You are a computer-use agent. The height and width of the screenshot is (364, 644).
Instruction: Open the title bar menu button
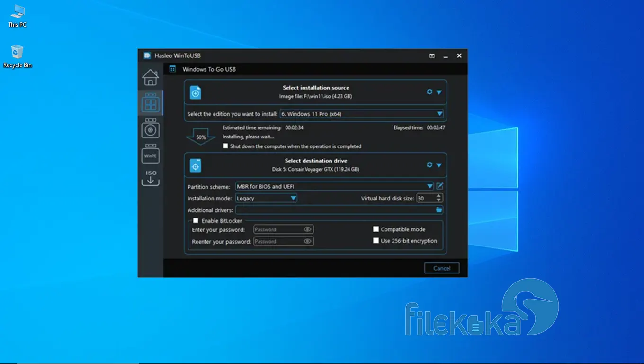click(432, 56)
